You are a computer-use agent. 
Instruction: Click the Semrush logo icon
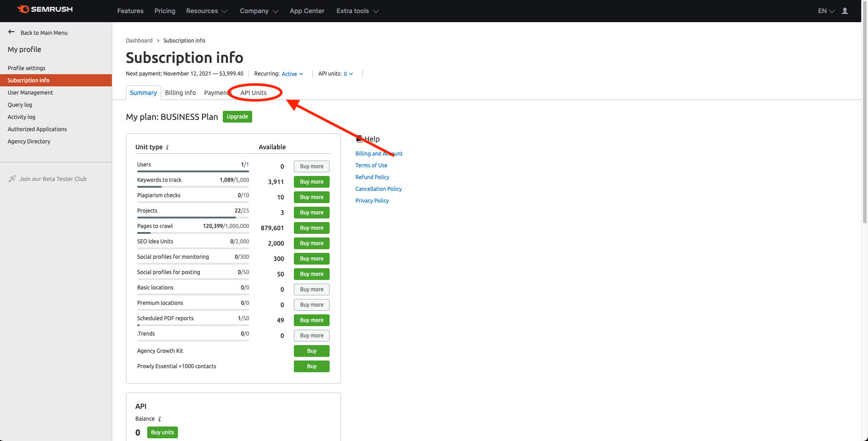[24, 9]
